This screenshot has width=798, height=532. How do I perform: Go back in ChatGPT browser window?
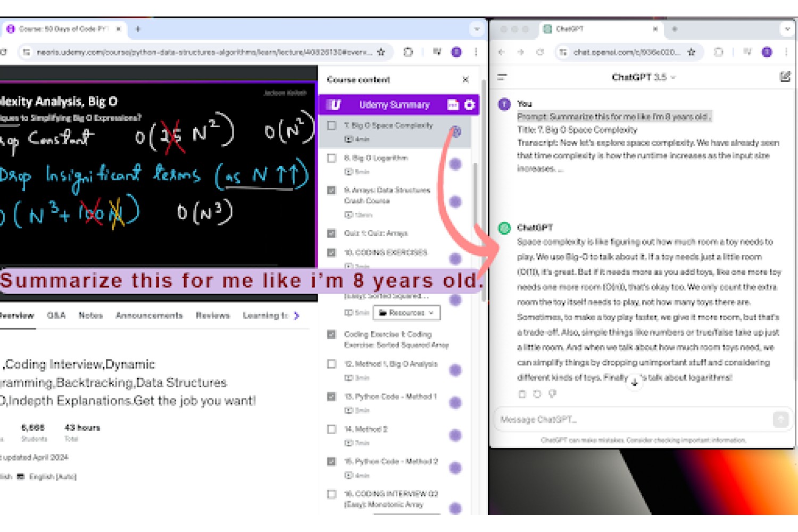tap(502, 52)
